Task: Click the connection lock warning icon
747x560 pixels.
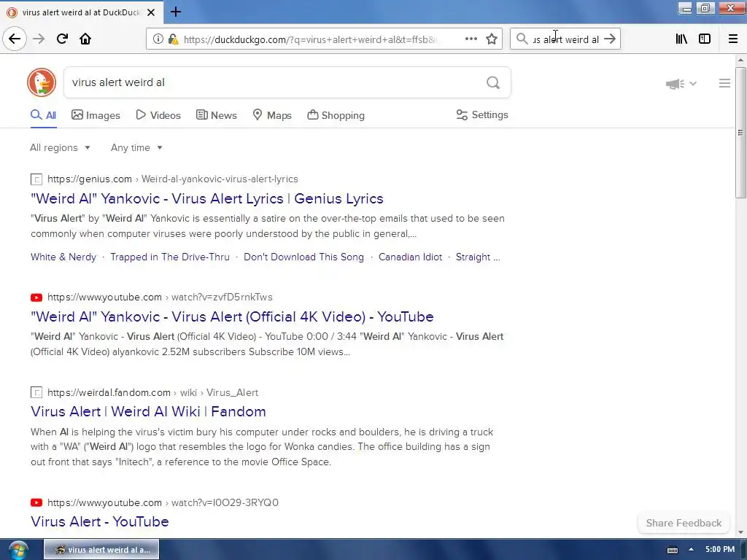Action: (x=174, y=39)
